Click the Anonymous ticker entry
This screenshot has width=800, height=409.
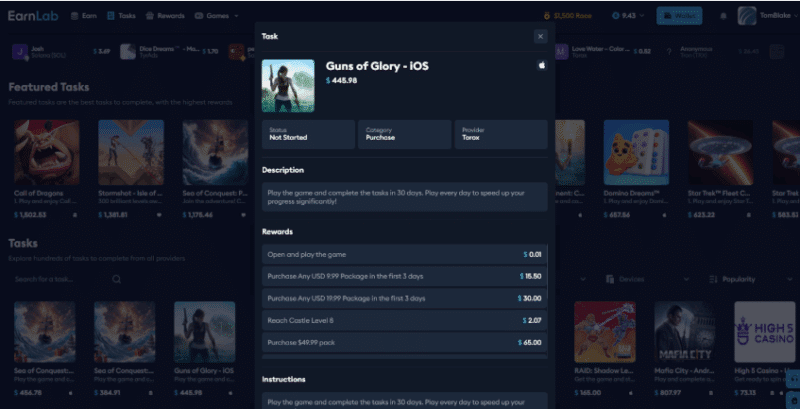point(712,52)
